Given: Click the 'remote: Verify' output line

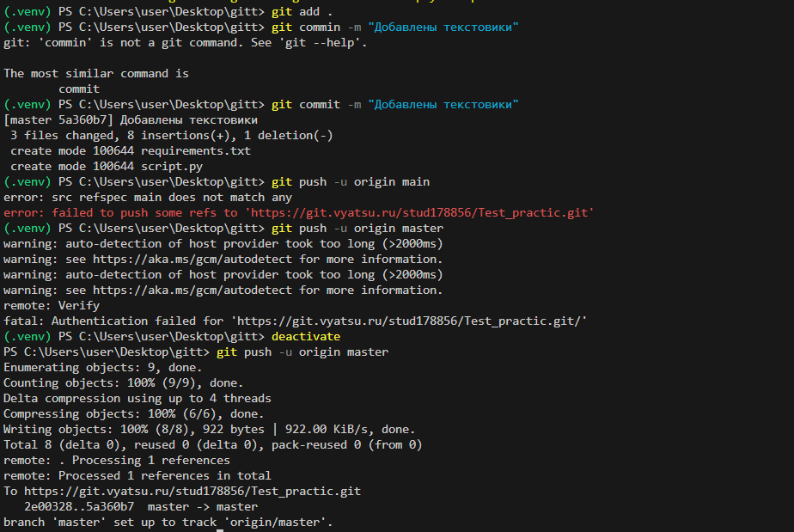Looking at the screenshot, I should pos(52,305).
